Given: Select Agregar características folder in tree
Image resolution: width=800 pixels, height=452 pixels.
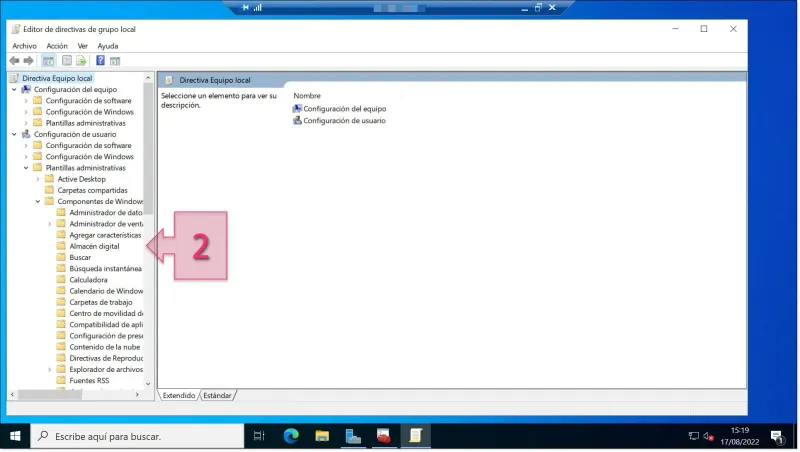Looking at the screenshot, I should coord(105,235).
